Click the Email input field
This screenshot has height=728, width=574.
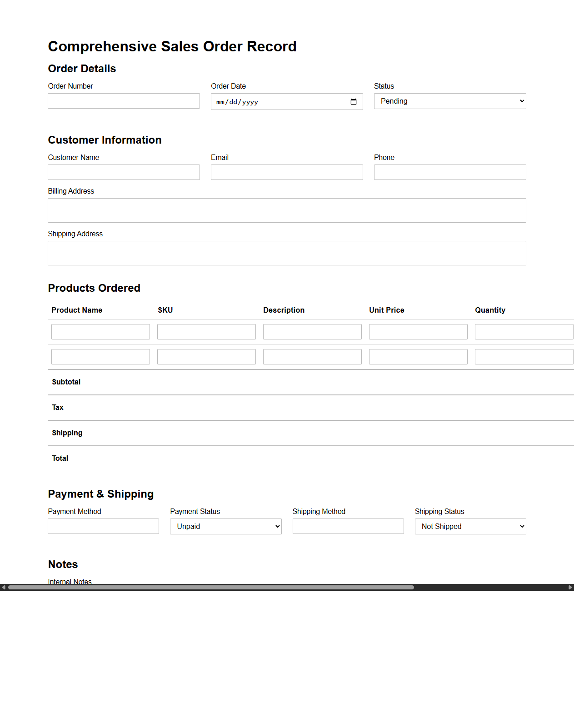coord(287,172)
